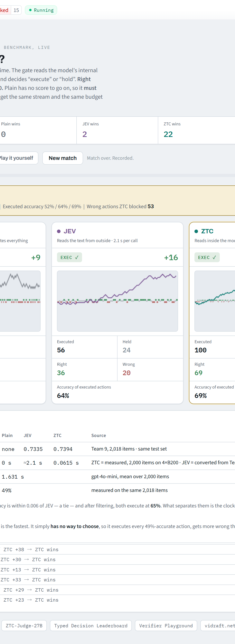235x644 pixels.
Task: Click the match log row ZTC +23
Action: [117, 600]
